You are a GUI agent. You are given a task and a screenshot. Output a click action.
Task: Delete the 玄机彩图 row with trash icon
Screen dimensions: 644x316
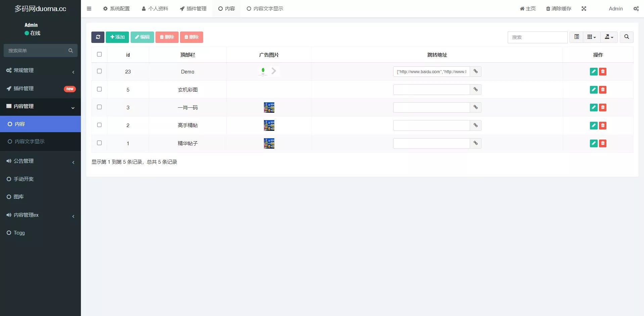tap(603, 90)
